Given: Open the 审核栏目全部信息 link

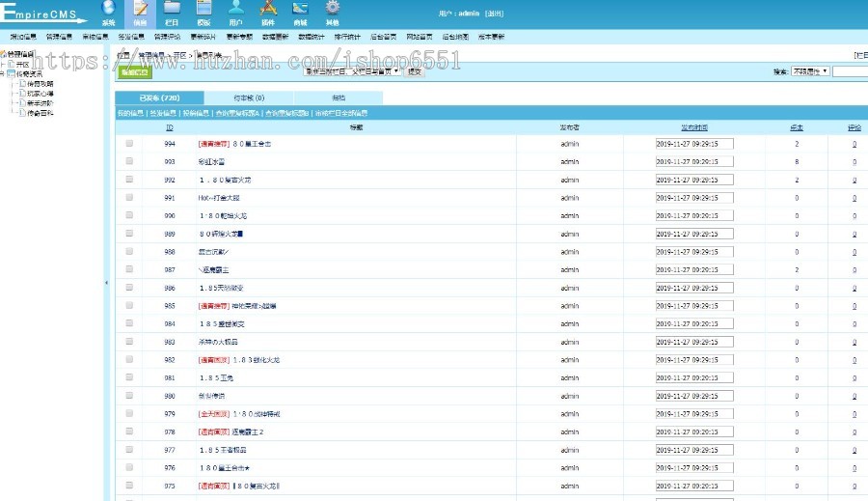Looking at the screenshot, I should pos(341,113).
